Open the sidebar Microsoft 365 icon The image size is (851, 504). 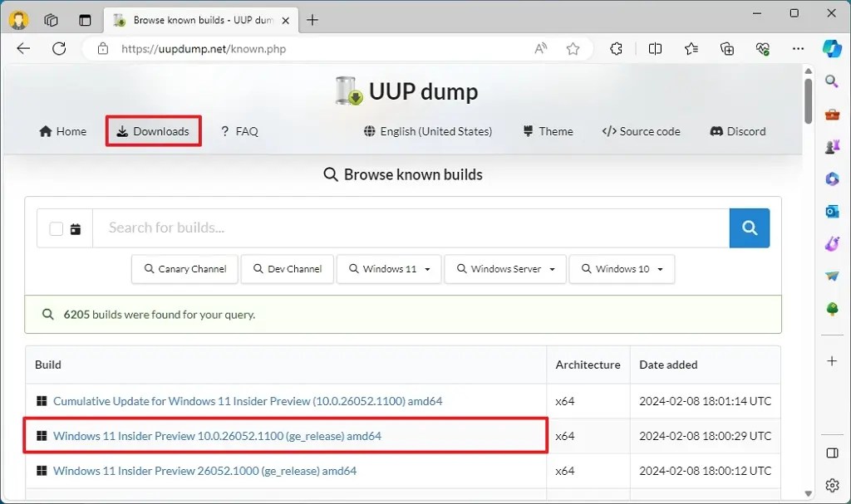(832, 179)
